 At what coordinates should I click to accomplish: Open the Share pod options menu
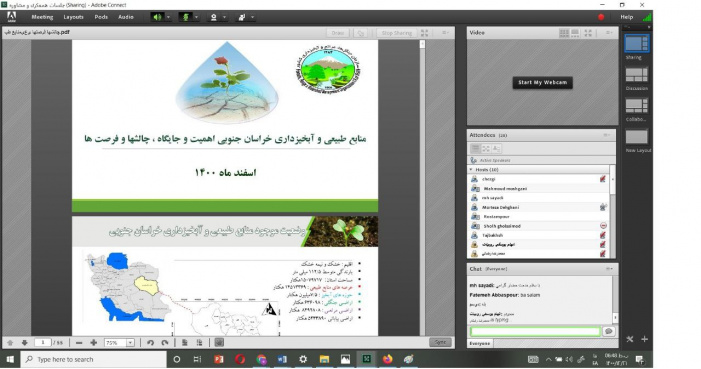(445, 33)
